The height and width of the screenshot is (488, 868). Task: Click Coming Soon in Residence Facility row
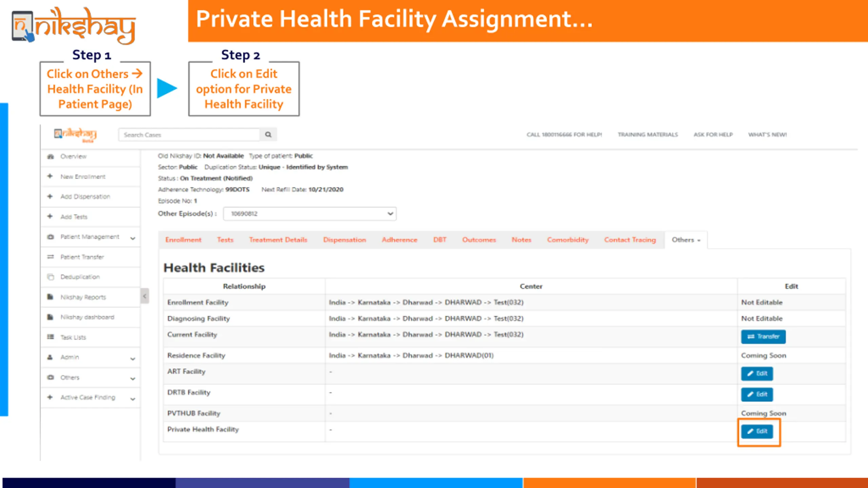(x=763, y=355)
